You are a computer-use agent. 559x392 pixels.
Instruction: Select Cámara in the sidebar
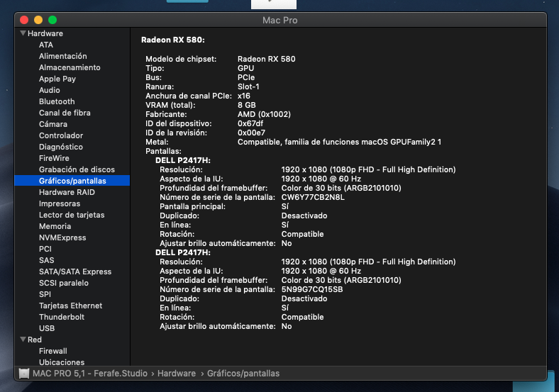coord(53,124)
